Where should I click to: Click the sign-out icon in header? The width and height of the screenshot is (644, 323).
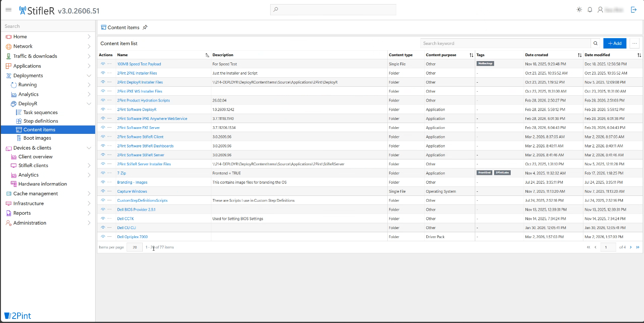click(x=634, y=9)
